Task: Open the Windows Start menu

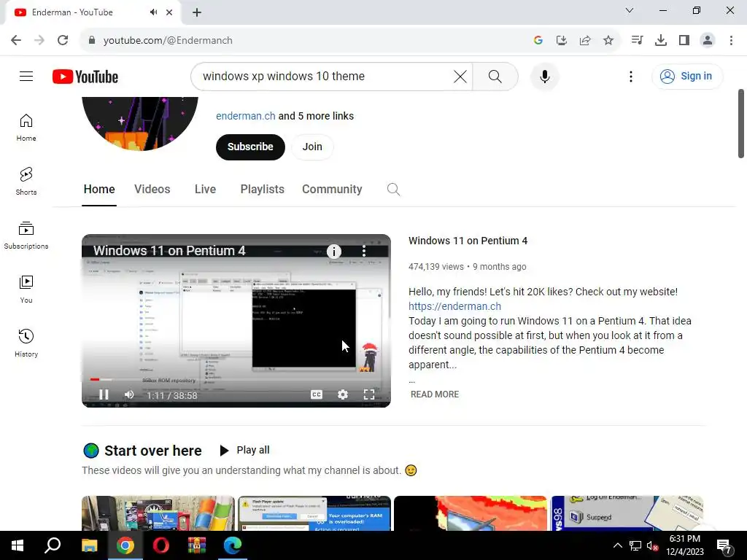Action: click(x=18, y=545)
